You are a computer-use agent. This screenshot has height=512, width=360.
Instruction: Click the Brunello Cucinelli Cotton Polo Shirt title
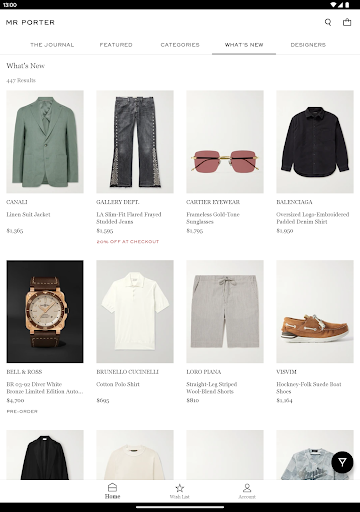[x=118, y=384]
